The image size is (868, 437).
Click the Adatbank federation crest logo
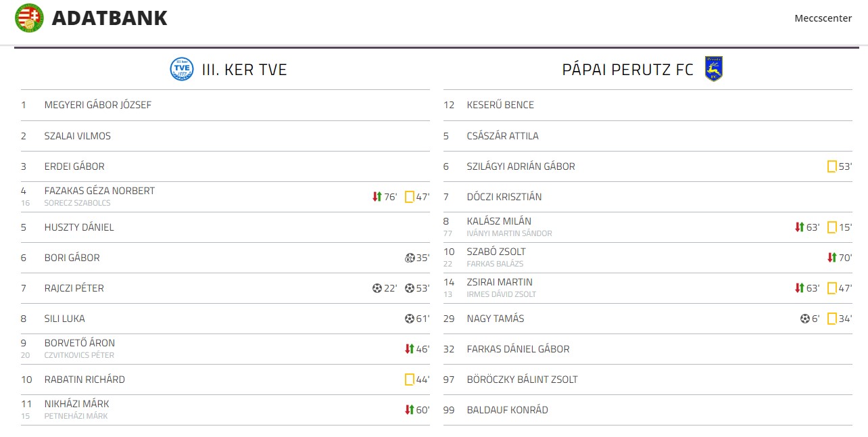[29, 18]
